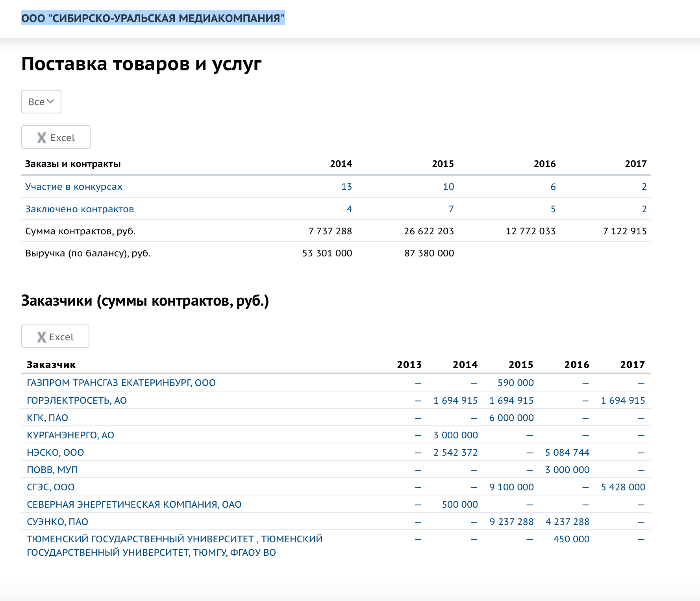The width and height of the screenshot is (700, 601).
Task: Open КГК, ПАО customer link
Action: [47, 418]
